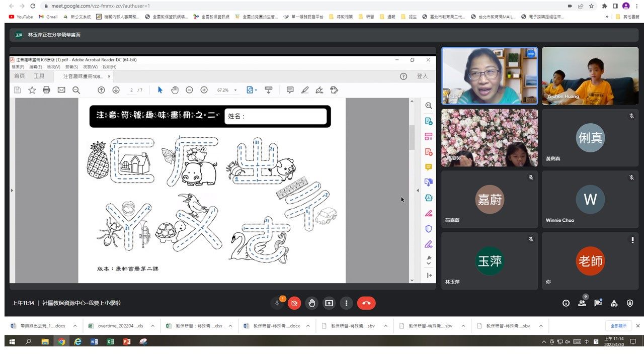Switch to the 工具 tab in Acrobat
The height and width of the screenshot is (362, 644).
[39, 76]
